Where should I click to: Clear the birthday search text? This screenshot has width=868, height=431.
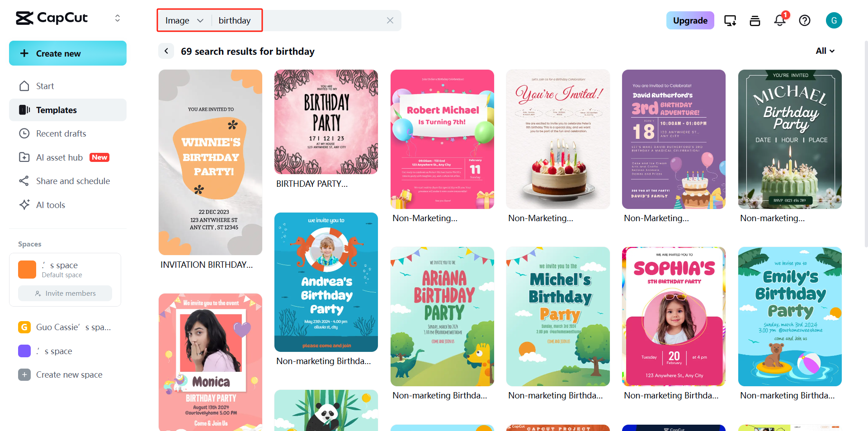click(390, 20)
